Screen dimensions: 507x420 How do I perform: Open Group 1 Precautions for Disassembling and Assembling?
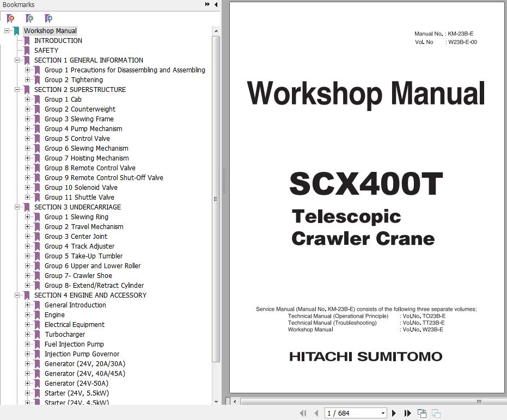click(x=125, y=70)
